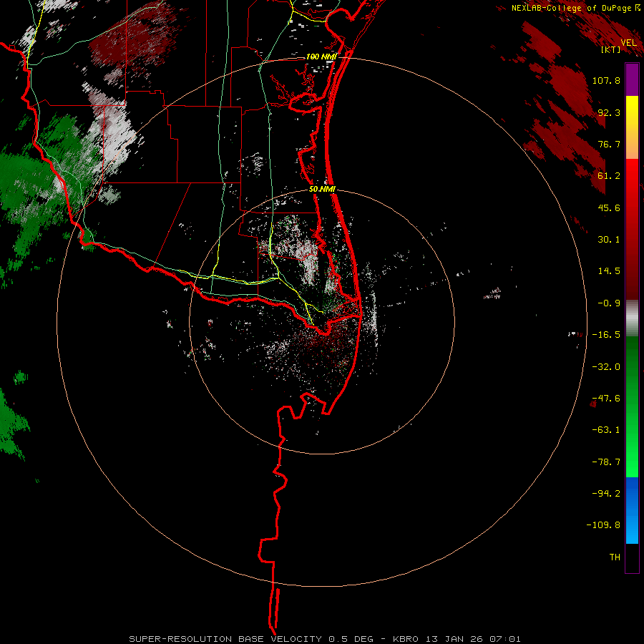Screen dimensions: 644x644
Task: Click the 100 NMI range ring label
Action: (321, 57)
